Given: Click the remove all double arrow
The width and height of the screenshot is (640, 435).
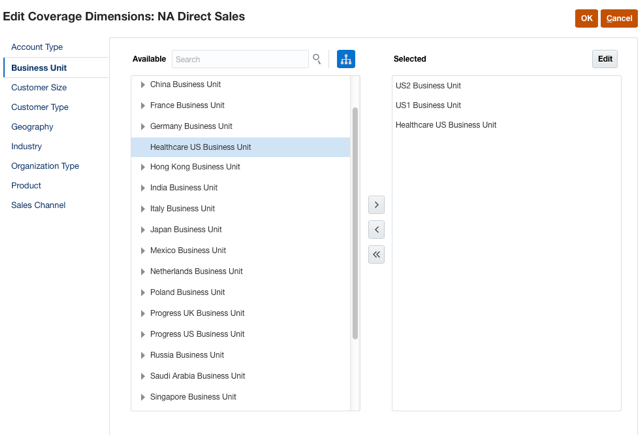Looking at the screenshot, I should pyautogui.click(x=376, y=255).
